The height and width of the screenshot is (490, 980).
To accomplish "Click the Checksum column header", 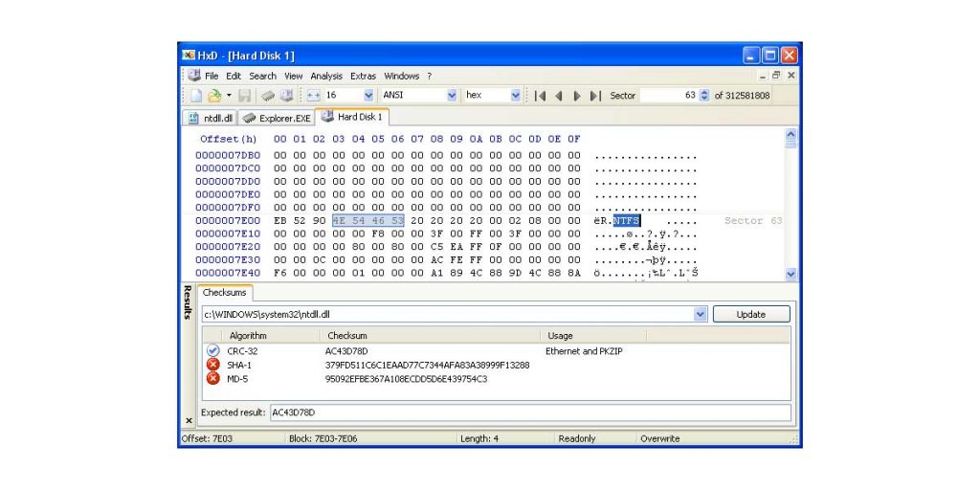I will tap(430, 336).
